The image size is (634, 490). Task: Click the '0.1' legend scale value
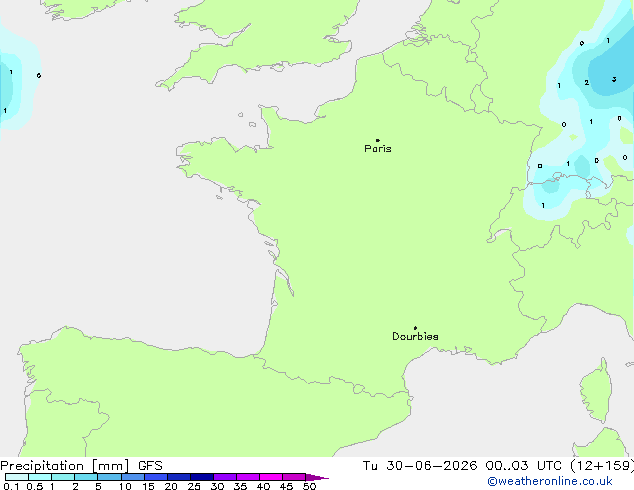(x=11, y=486)
